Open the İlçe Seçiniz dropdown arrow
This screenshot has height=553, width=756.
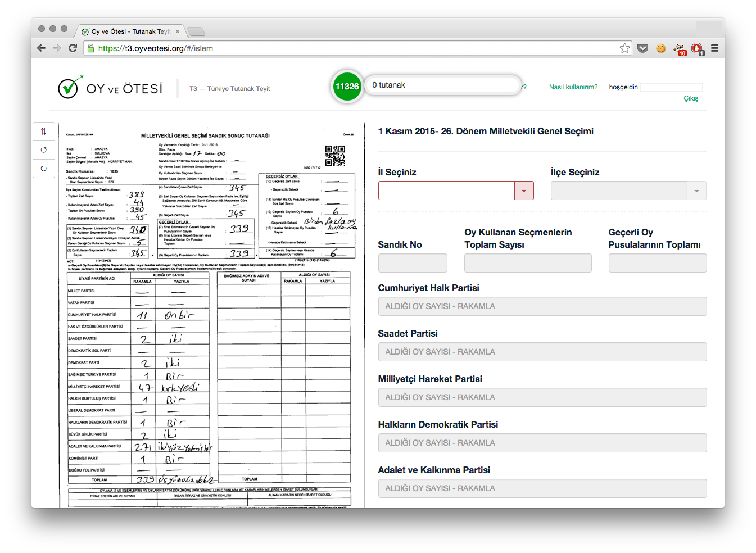click(696, 191)
